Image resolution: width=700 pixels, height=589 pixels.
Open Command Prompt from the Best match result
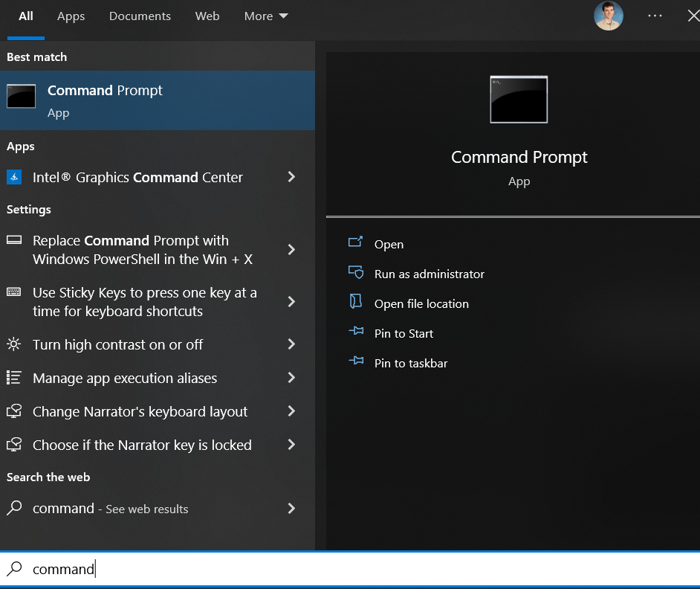point(157,100)
